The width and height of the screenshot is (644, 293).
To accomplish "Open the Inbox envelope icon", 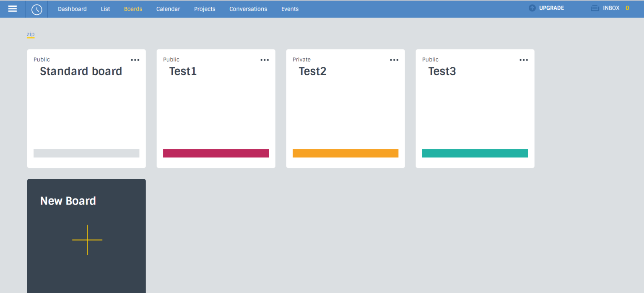I will (x=595, y=8).
